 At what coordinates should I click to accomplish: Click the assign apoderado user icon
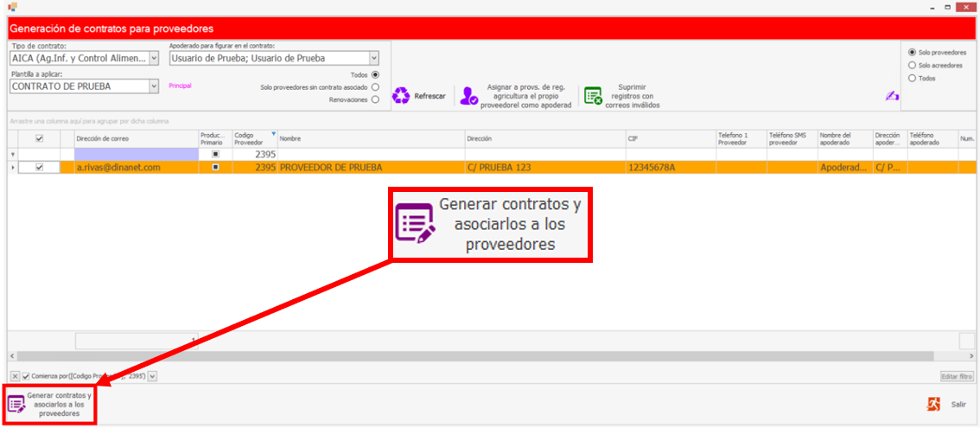pos(468,96)
